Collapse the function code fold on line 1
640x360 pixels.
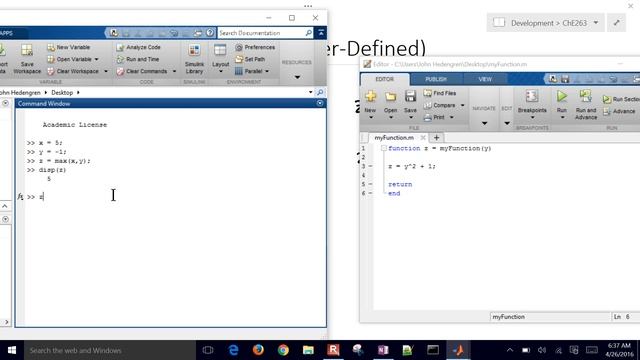tap(384, 148)
